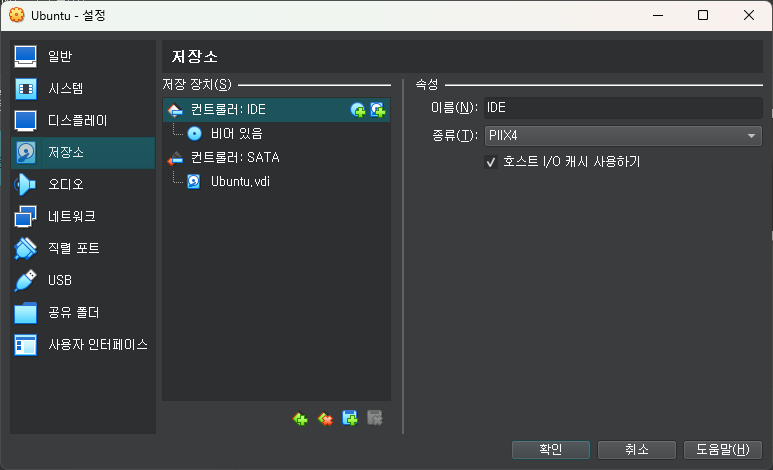773x470 pixels.
Task: Select the 직렬 포트 category label
Action: (x=73, y=248)
